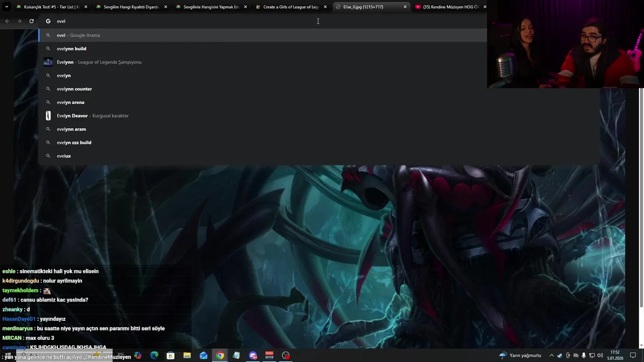
Task: Open File Explorer from the taskbar
Action: click(187, 355)
